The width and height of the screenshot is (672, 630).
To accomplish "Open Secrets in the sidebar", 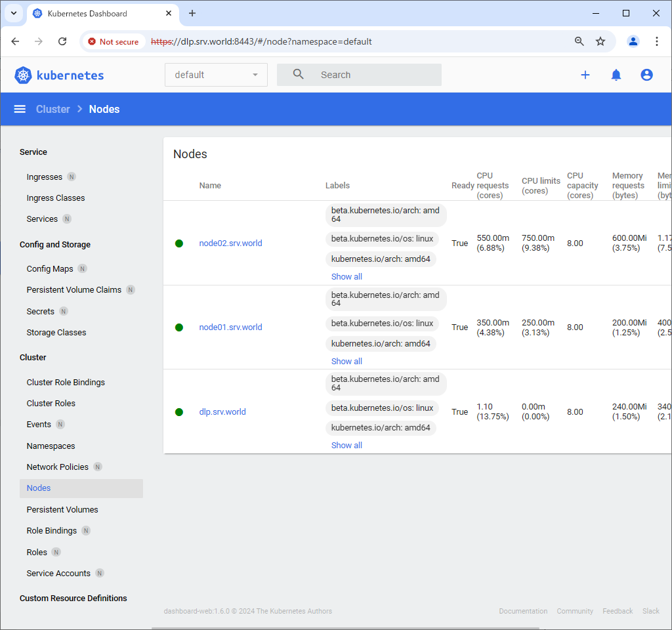I will click(40, 311).
